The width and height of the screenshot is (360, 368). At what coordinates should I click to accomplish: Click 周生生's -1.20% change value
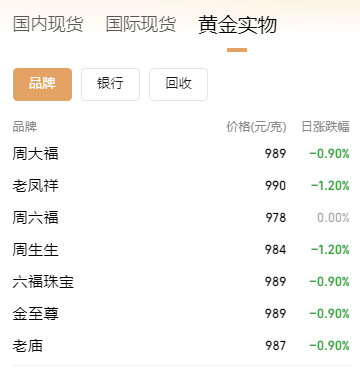tap(330, 250)
